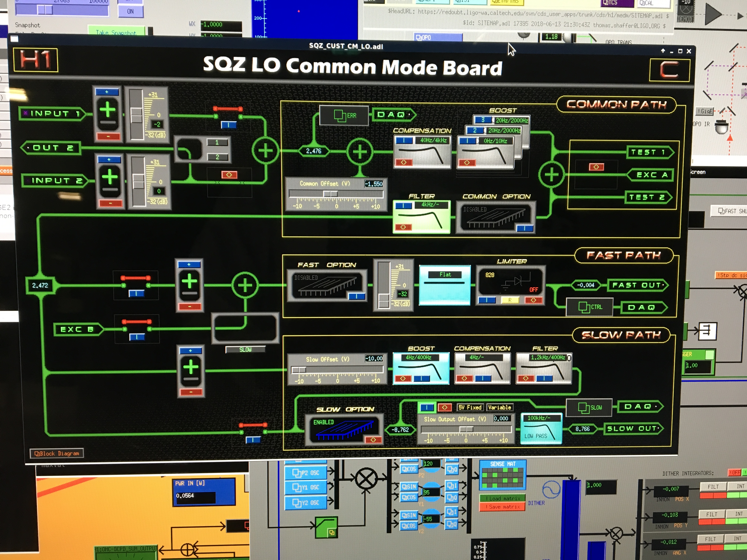
Task: Toggle the red Input 2 switch button
Action: [x=229, y=174]
